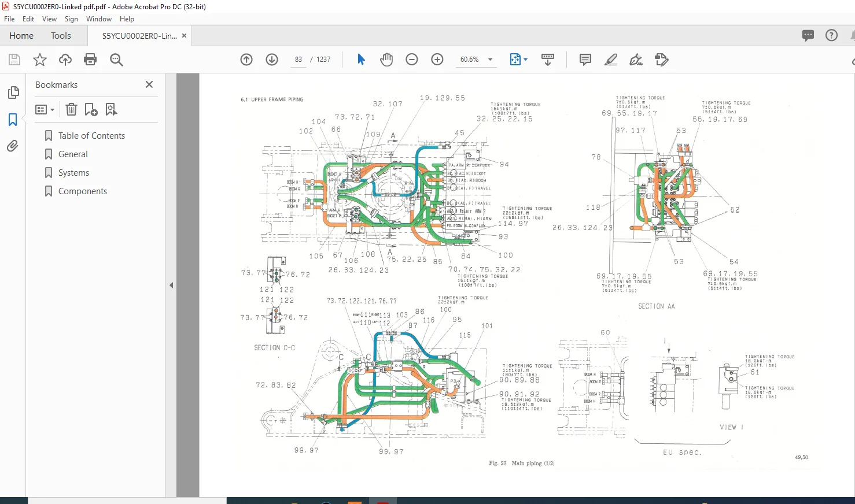This screenshot has height=504, width=855.
Task: Bookmark the file with the star icon
Action: click(40, 60)
